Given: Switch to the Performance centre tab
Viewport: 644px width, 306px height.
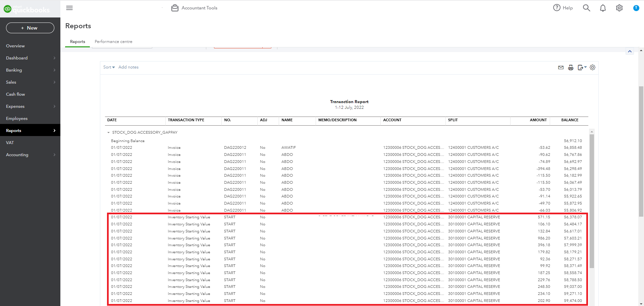Looking at the screenshot, I should coord(113,41).
